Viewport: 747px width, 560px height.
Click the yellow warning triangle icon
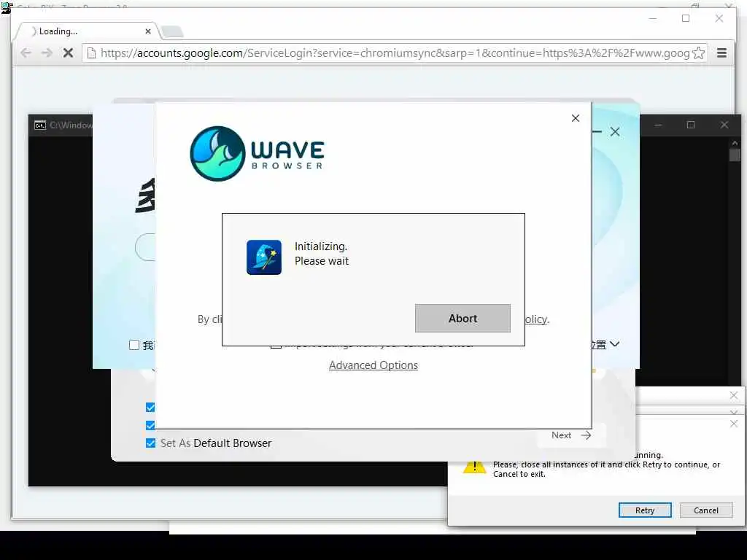point(474,466)
